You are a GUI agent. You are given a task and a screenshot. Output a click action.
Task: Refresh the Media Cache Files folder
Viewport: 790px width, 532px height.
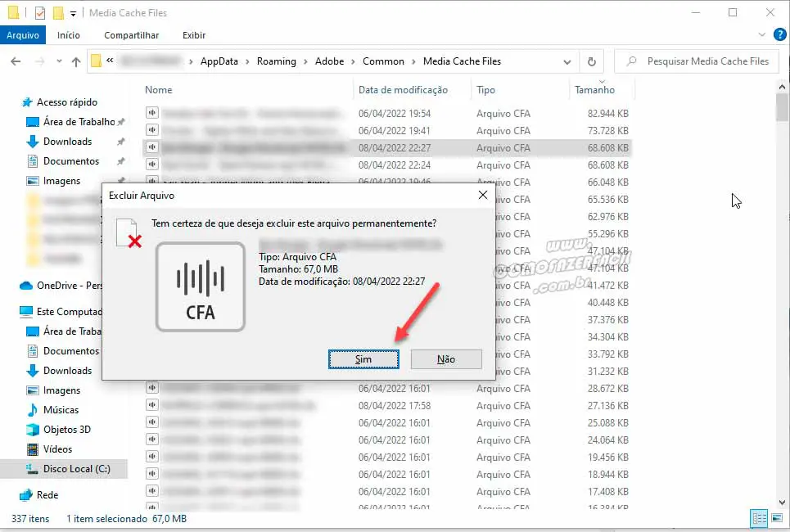[x=591, y=61]
